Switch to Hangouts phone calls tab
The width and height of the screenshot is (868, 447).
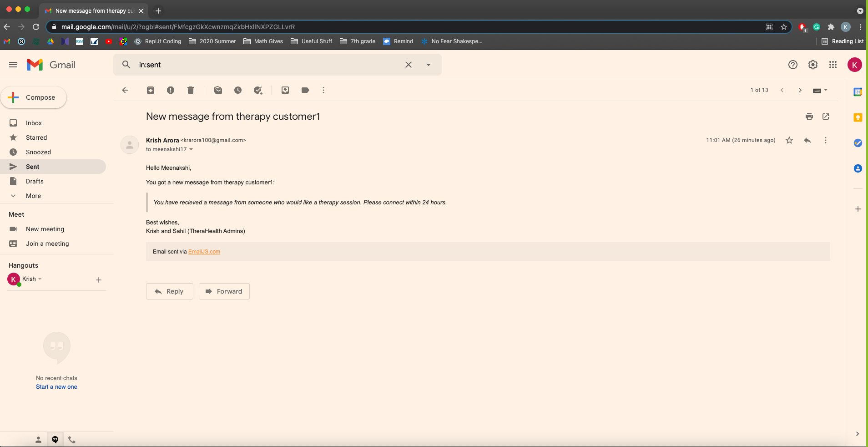pyautogui.click(x=72, y=440)
